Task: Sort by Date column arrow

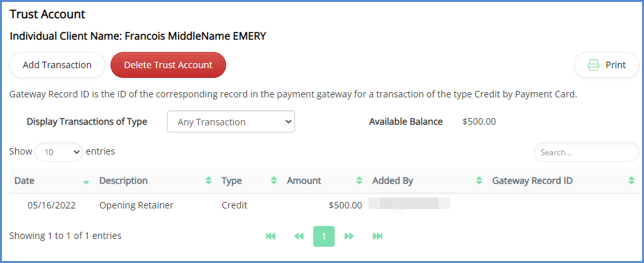Action: click(86, 181)
